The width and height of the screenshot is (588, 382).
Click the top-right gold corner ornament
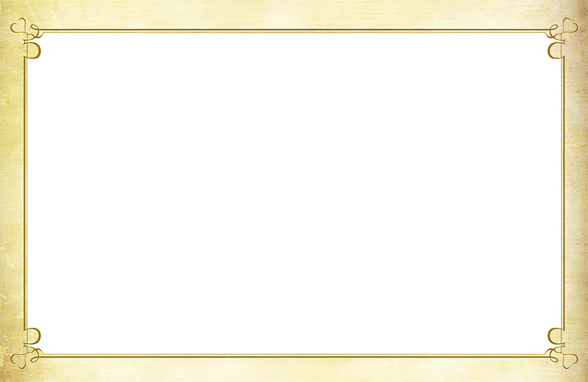(x=556, y=40)
